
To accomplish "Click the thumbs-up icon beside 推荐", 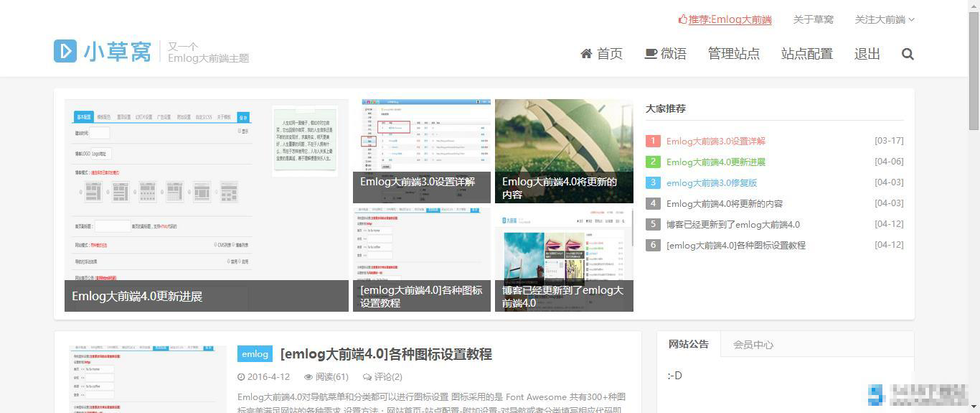I will click(682, 19).
